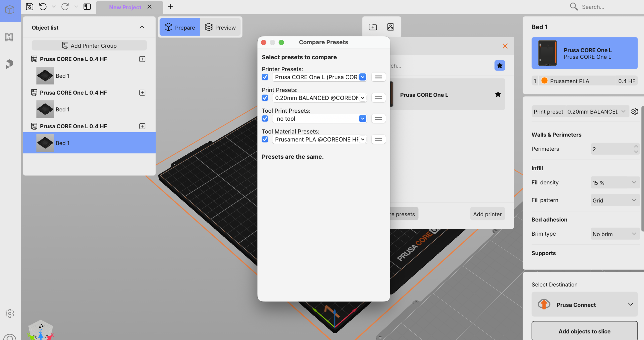Click equals button next to Tool Print Presets
The height and width of the screenshot is (340, 644).
point(379,118)
